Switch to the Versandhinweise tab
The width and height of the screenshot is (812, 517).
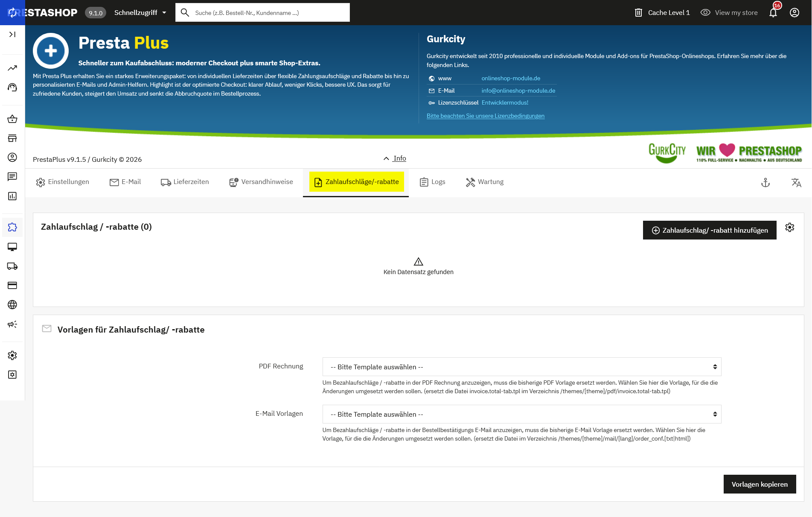(261, 182)
